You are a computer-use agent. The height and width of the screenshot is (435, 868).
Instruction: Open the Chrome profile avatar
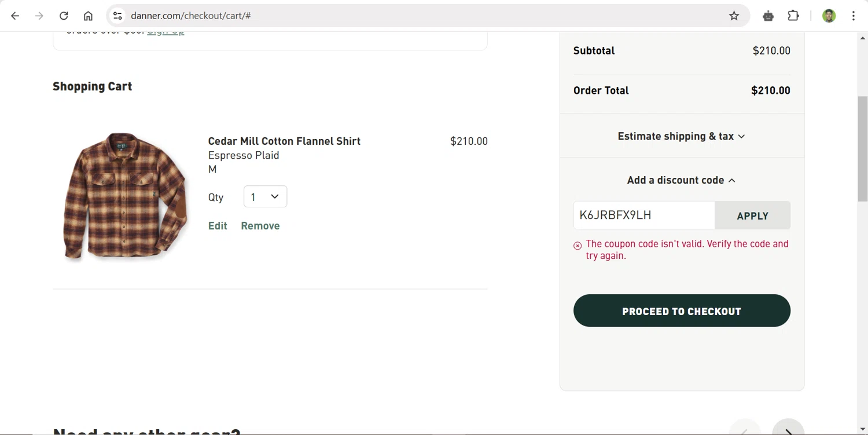click(x=829, y=16)
